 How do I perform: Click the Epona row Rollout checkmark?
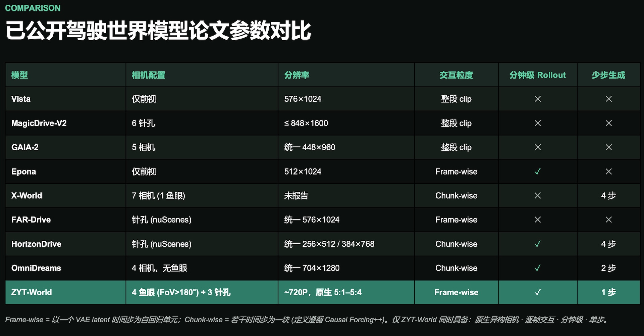click(538, 172)
